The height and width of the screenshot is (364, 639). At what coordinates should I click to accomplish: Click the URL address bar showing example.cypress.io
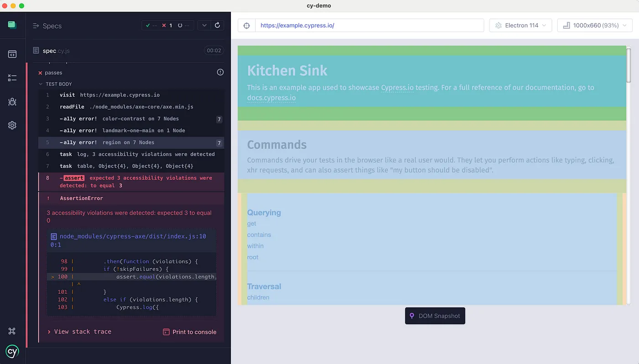(361, 25)
